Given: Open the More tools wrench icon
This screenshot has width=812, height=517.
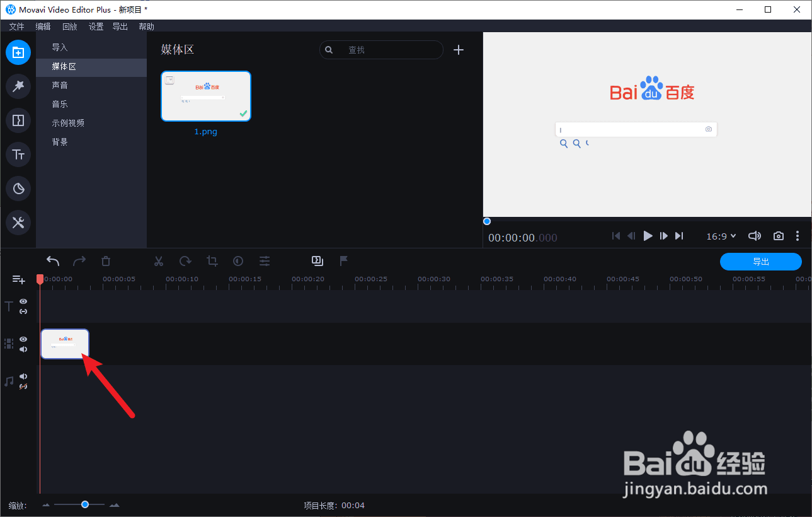Looking at the screenshot, I should tap(18, 223).
